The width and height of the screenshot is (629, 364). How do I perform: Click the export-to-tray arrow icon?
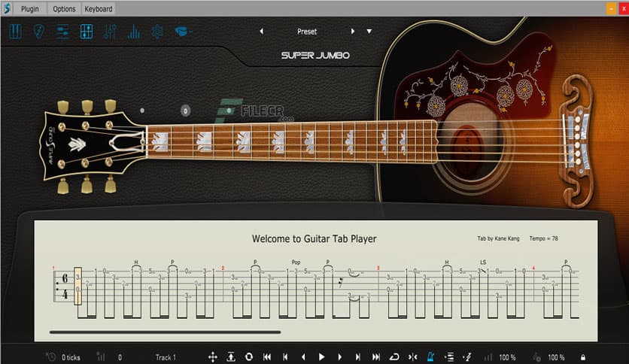click(231, 356)
